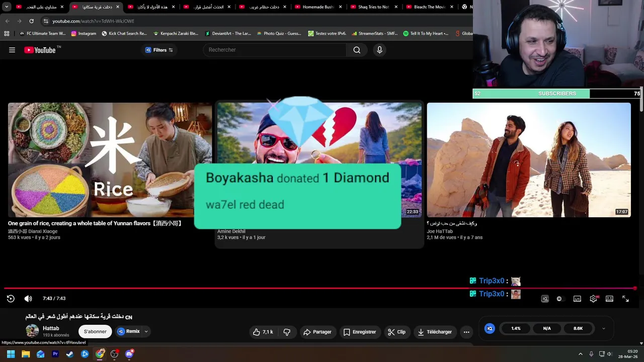Seek on the red video progress bar

(x=320, y=288)
